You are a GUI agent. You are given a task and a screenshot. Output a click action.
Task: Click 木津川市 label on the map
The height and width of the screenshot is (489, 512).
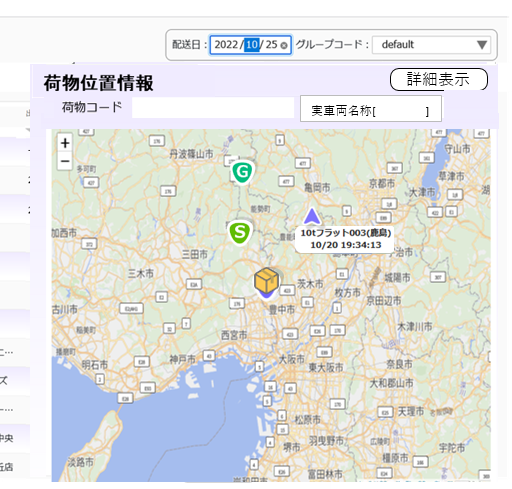click(415, 326)
